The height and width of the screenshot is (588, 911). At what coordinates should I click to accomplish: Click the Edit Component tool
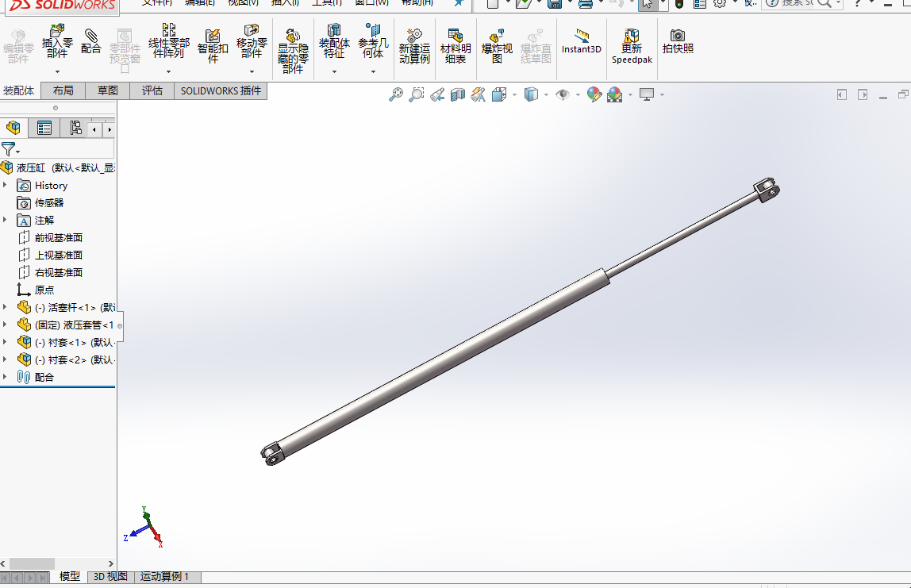click(x=18, y=47)
